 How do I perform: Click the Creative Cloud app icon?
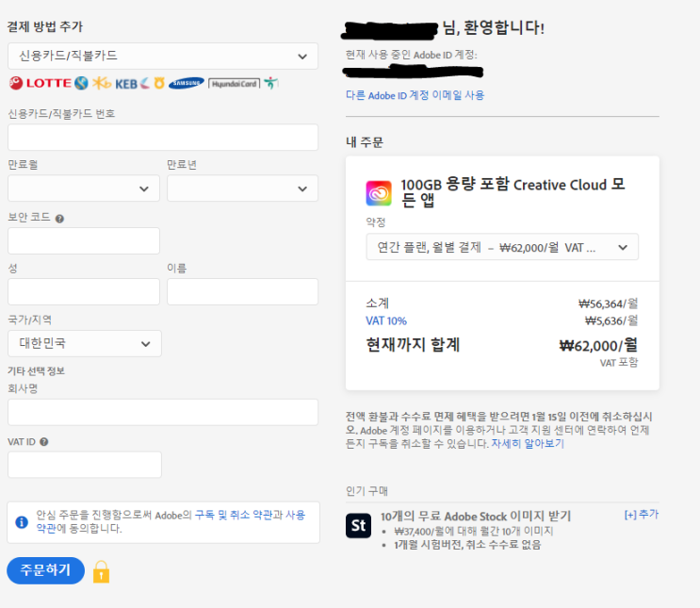pos(379,193)
